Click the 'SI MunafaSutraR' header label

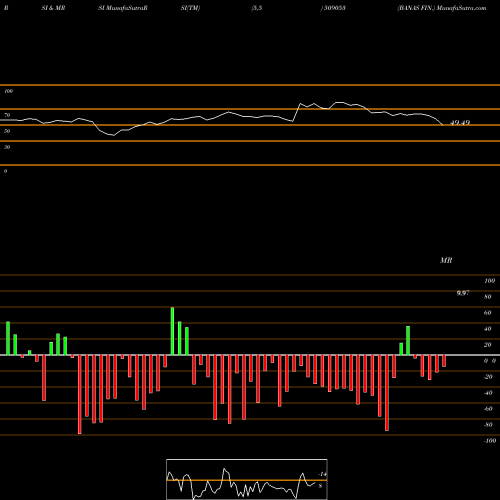[x=123, y=8]
